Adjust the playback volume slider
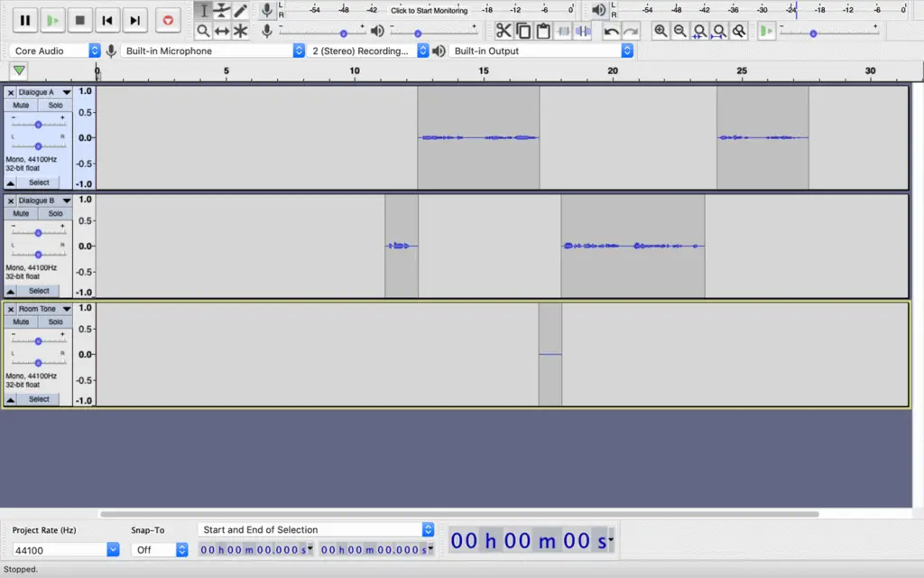The width and height of the screenshot is (924, 578). point(433,33)
